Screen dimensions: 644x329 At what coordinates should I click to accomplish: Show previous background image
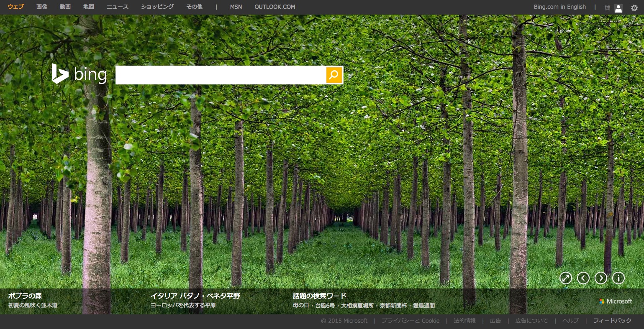point(583,278)
